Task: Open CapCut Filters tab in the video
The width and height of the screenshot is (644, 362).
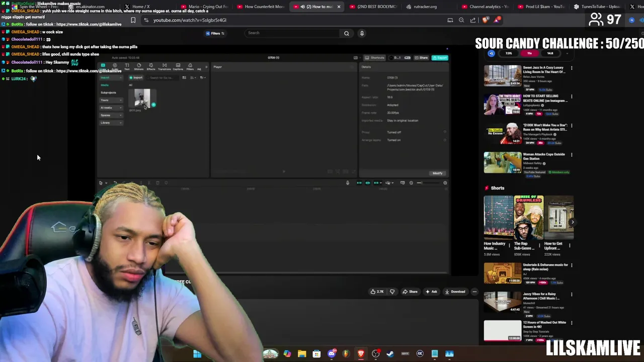Action: pyautogui.click(x=190, y=66)
